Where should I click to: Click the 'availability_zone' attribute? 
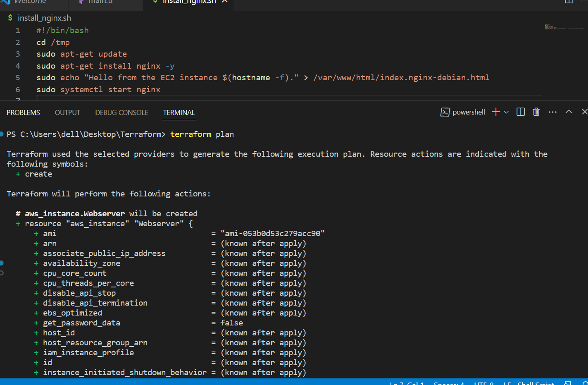click(x=82, y=263)
